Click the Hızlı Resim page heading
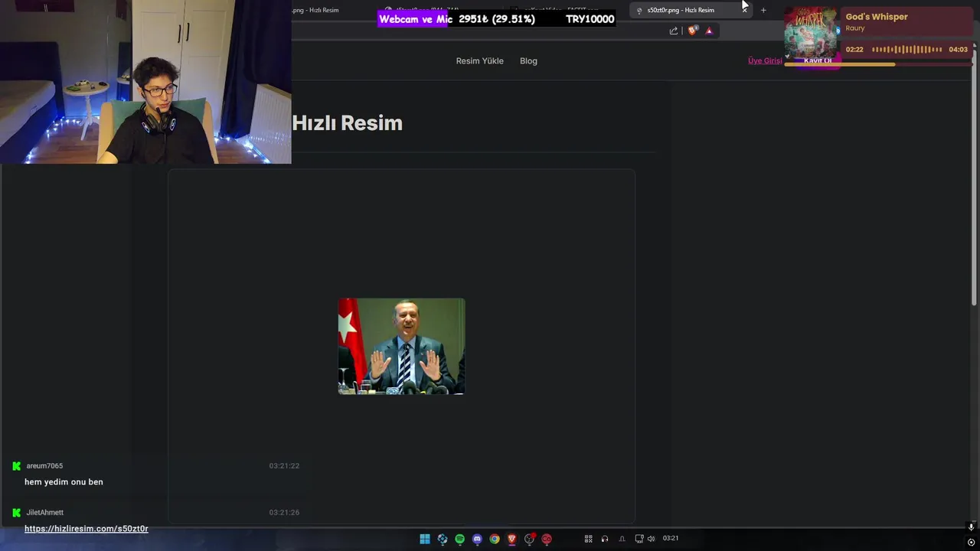 (347, 122)
